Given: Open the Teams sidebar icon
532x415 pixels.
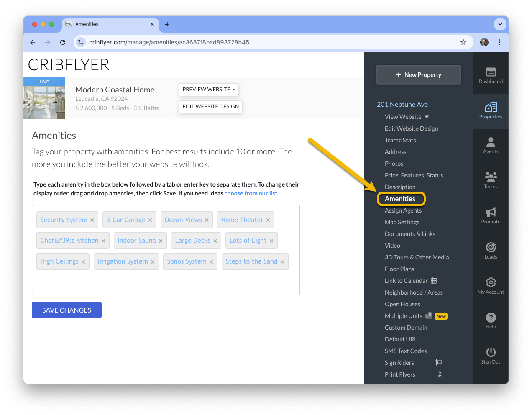Looking at the screenshot, I should coord(491,176).
